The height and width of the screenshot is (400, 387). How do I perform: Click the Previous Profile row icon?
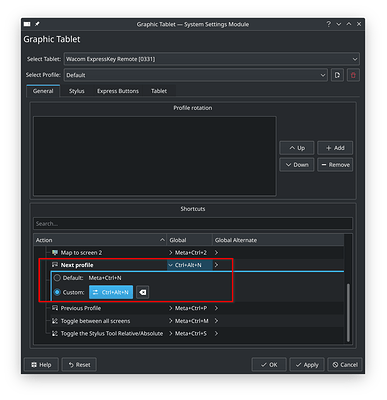(55, 308)
